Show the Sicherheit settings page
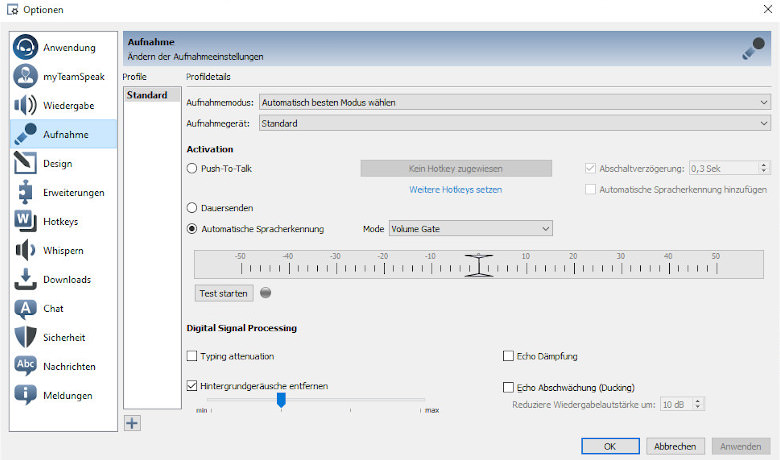780x460 pixels. point(64,337)
